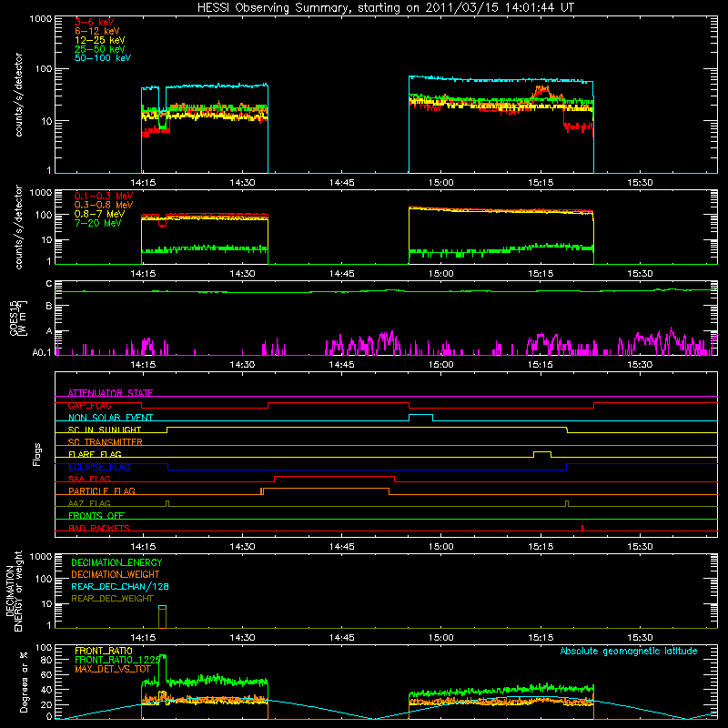The width and height of the screenshot is (728, 728).
Task: Select the AAZ_FLAG label
Action: (x=89, y=503)
